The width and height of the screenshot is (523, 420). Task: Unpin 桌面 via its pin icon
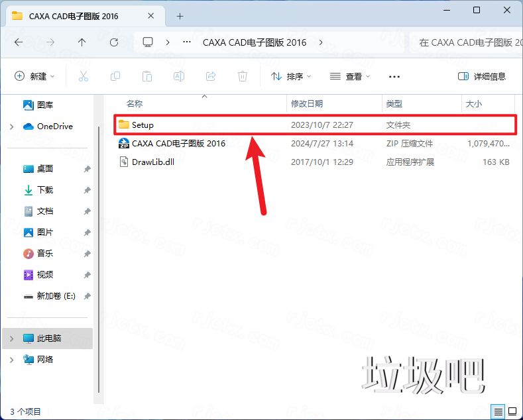(87, 169)
